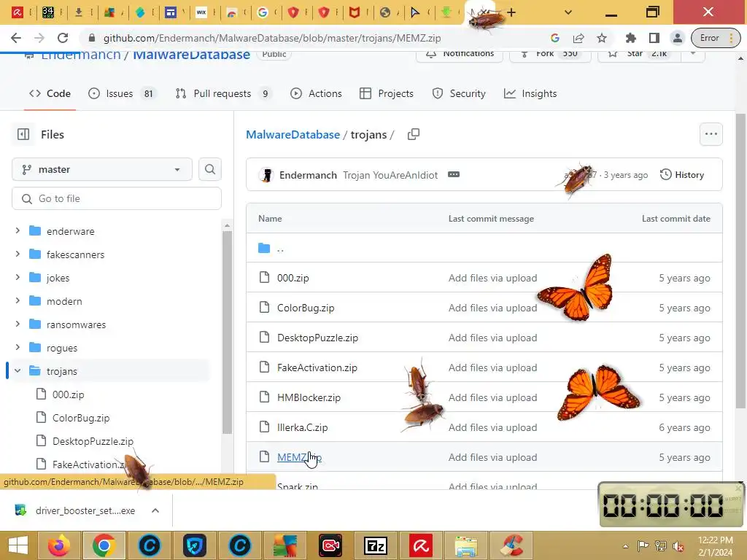Open a new browser tab with plus
The image size is (747, 560).
[x=511, y=12]
